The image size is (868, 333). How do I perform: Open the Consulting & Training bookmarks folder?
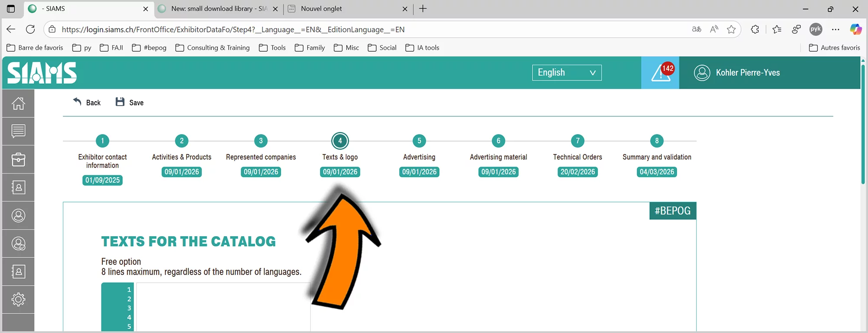(x=213, y=48)
